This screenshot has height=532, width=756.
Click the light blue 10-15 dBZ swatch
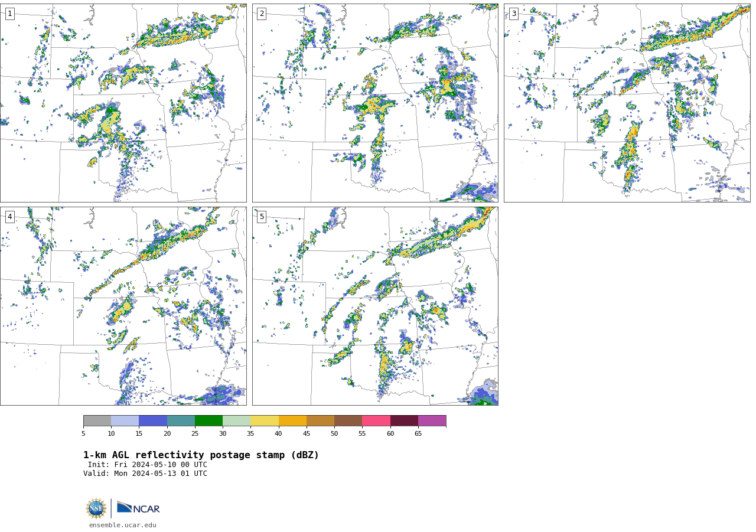click(125, 421)
